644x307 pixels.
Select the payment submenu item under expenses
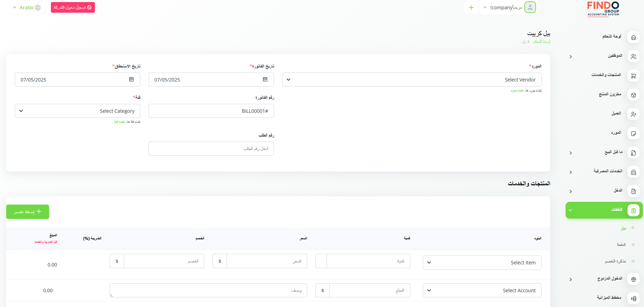pyautogui.click(x=621, y=244)
